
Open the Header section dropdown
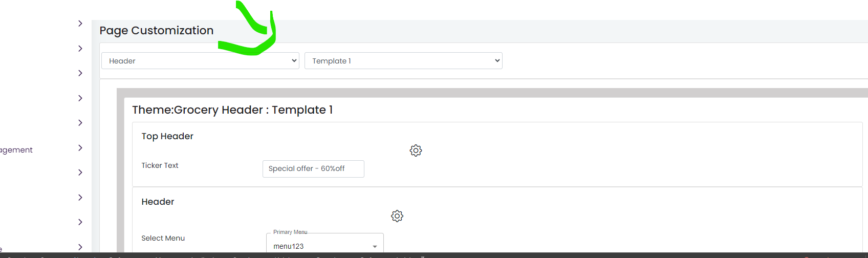[x=200, y=60]
